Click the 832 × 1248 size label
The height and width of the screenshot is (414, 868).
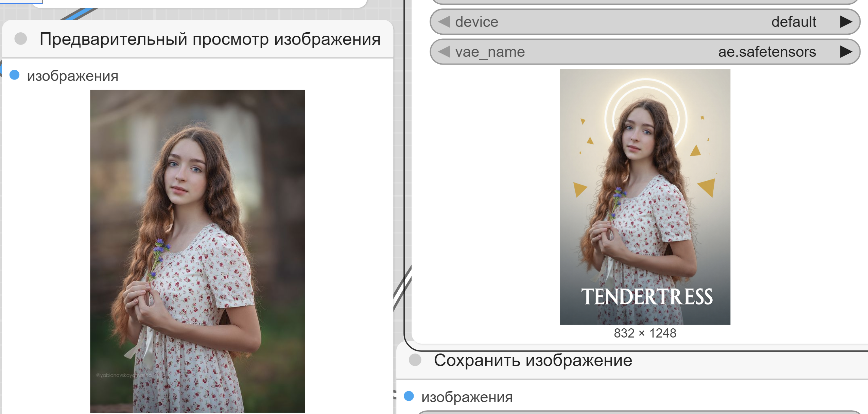pos(645,333)
